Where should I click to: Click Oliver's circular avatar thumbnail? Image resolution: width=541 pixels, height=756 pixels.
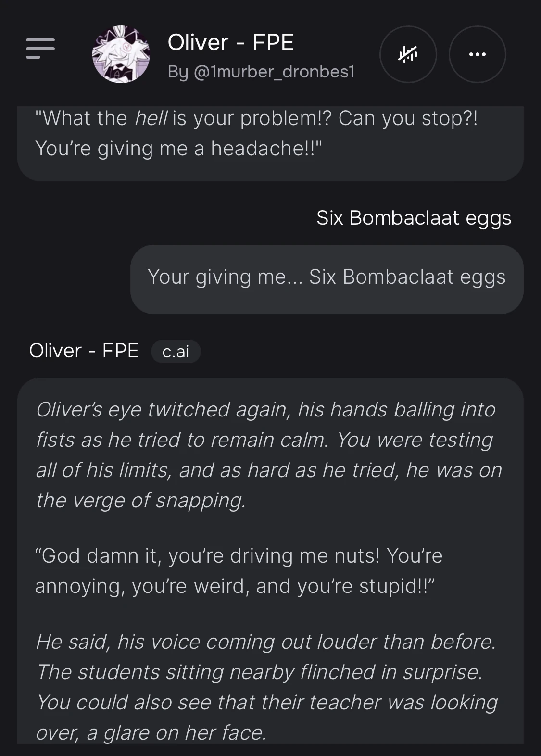[x=120, y=54]
